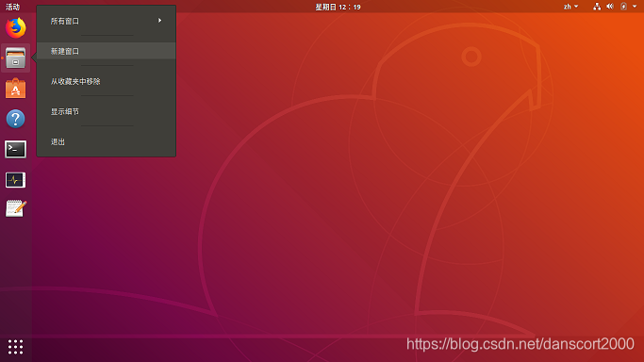The height and width of the screenshot is (362, 644).
Task: Click the volume icon in top bar
Action: [x=610, y=7]
